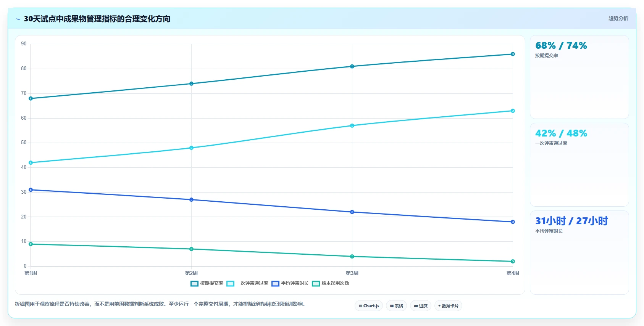The width and height of the screenshot is (644, 326).
Task: Click the 第3周 x-axis label
Action: [352, 273]
